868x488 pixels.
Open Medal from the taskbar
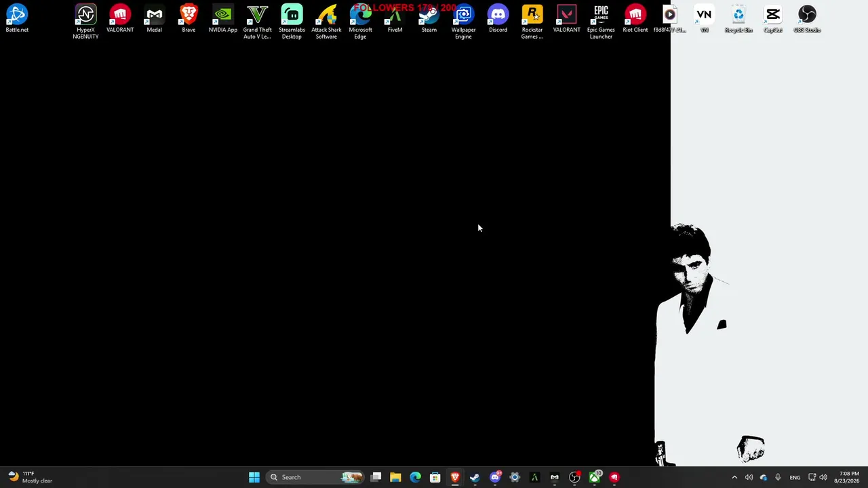tap(555, 477)
